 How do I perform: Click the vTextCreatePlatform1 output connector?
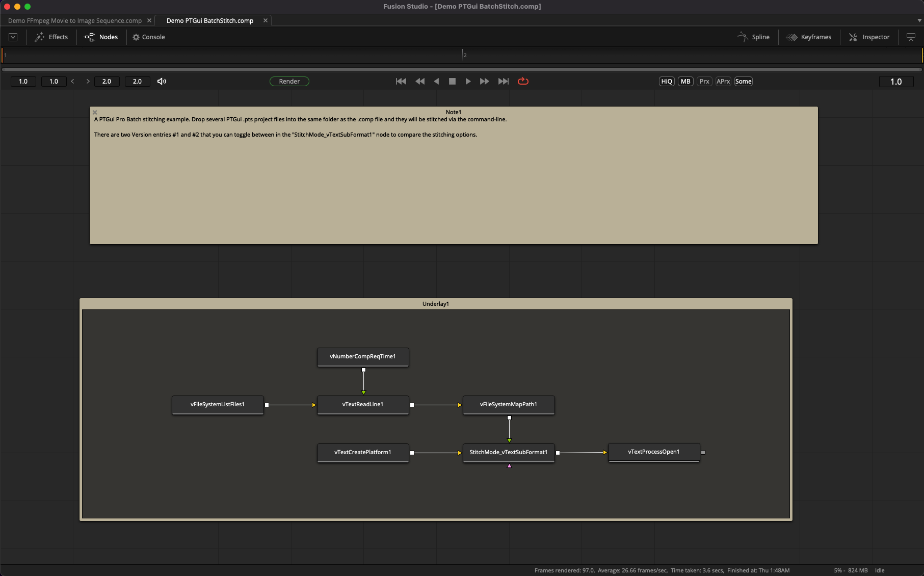tap(412, 453)
